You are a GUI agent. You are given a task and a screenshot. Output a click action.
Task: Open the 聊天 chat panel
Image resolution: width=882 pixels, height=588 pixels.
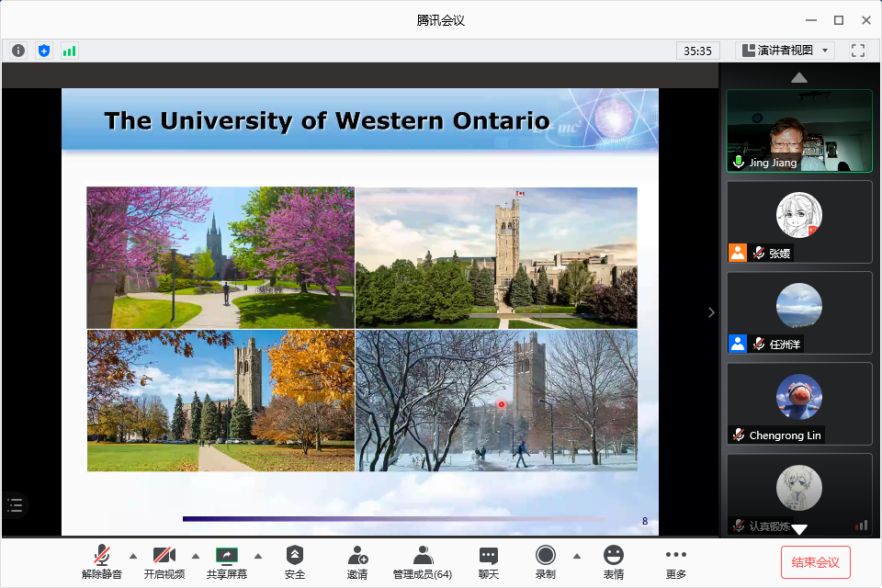tap(488, 561)
